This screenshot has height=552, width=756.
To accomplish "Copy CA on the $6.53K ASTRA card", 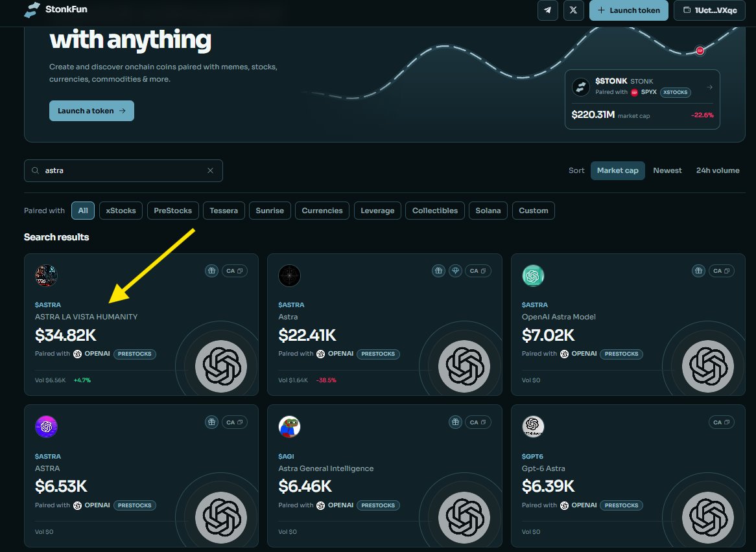I will tap(235, 422).
